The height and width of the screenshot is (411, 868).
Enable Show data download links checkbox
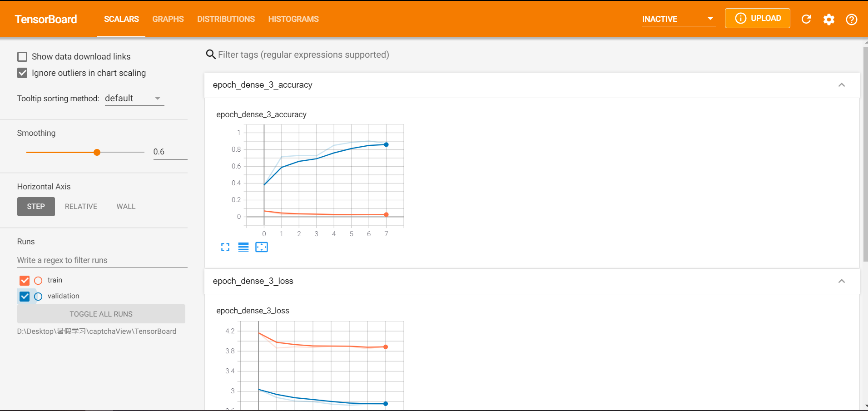pyautogui.click(x=22, y=57)
